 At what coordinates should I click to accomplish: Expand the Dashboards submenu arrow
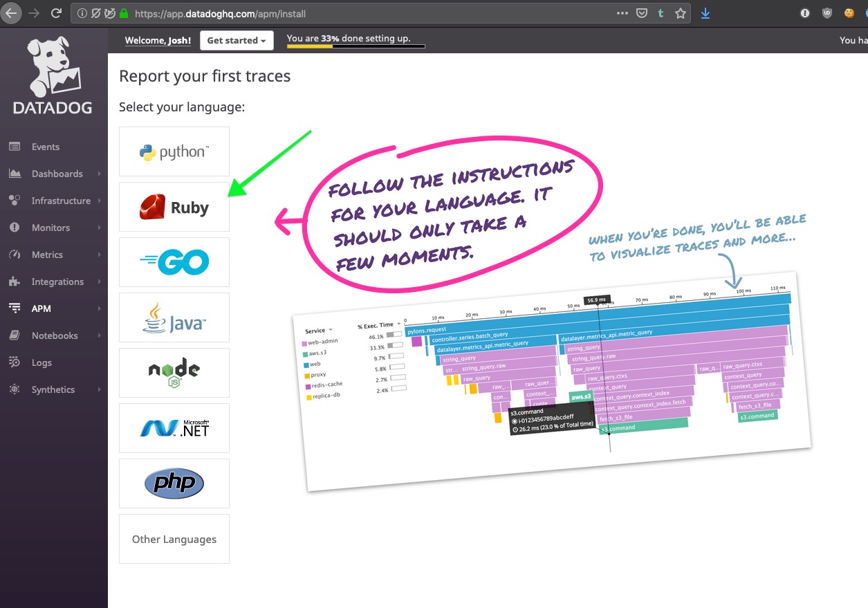coord(100,174)
